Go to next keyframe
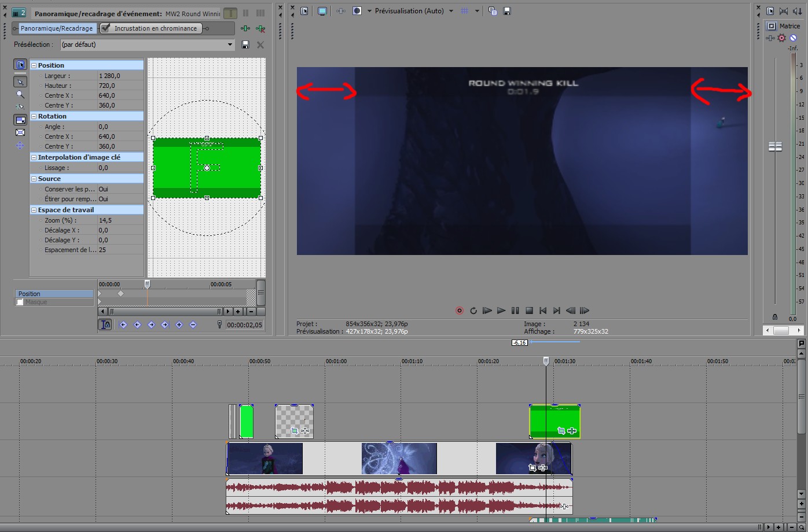808x532 pixels. point(151,325)
